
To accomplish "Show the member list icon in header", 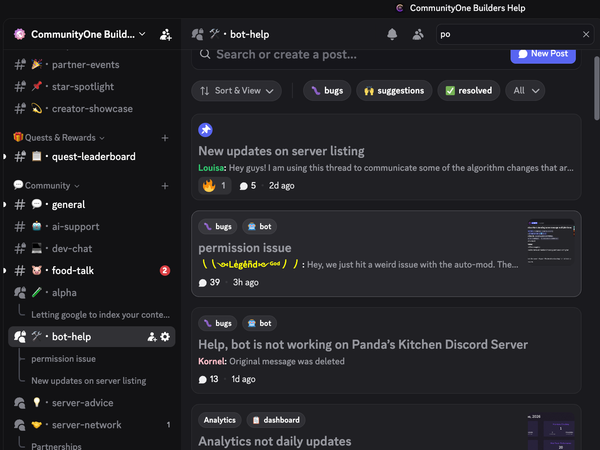I will pos(418,34).
